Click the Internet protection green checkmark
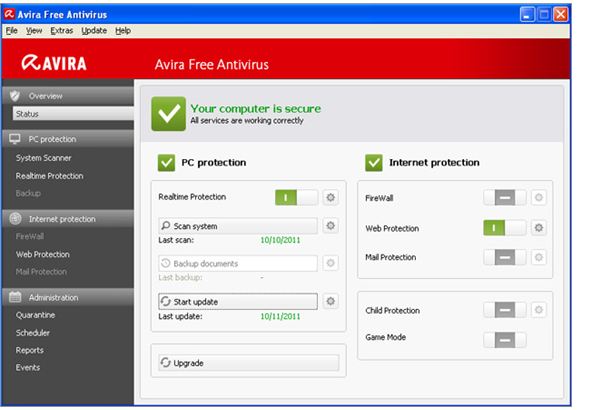Viewport: 591px width, 410px height. tap(374, 163)
